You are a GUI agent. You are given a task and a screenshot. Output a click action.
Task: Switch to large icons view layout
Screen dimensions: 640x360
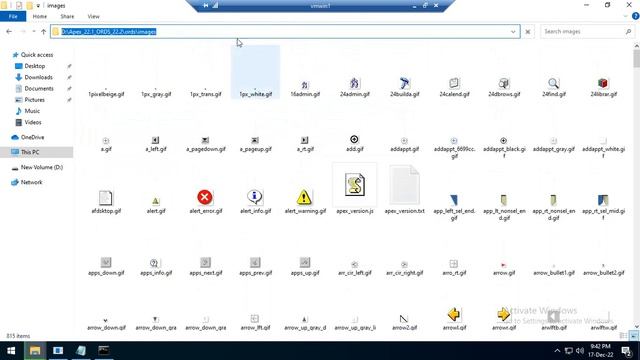(x=633, y=336)
